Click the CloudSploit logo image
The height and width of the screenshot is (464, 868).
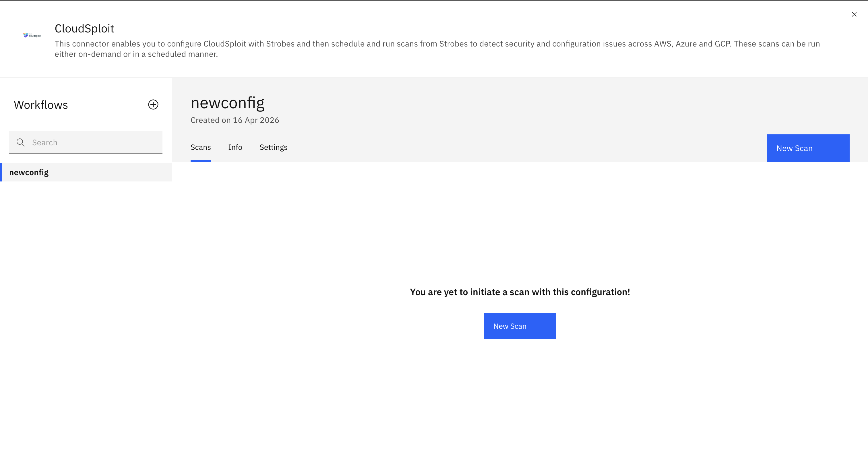32,35
